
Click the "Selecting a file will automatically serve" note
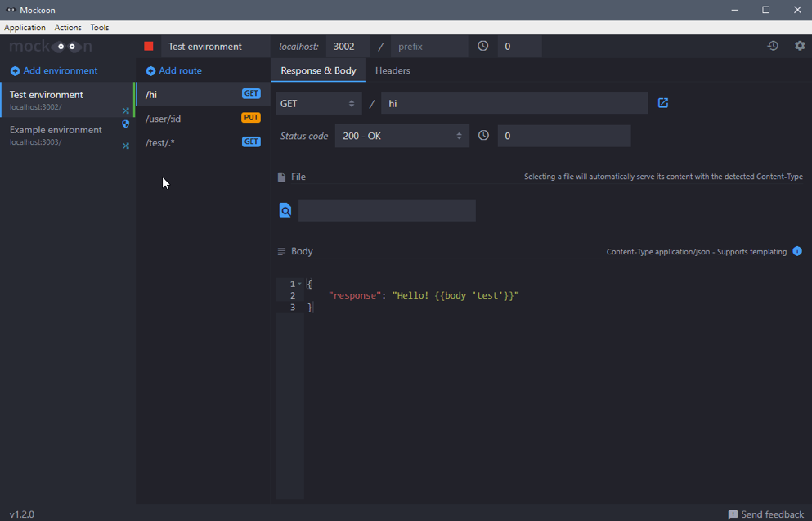pos(663,177)
